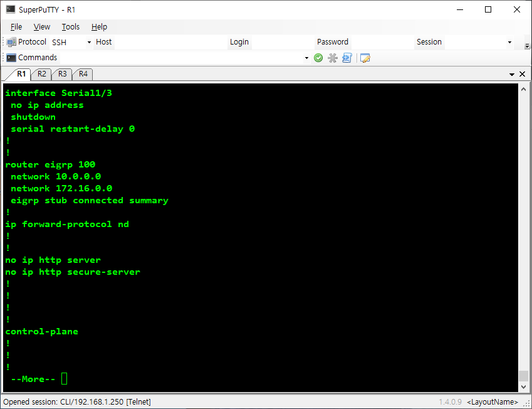532x409 pixels.
Task: Click the LayoutName status bar label
Action: coord(493,402)
